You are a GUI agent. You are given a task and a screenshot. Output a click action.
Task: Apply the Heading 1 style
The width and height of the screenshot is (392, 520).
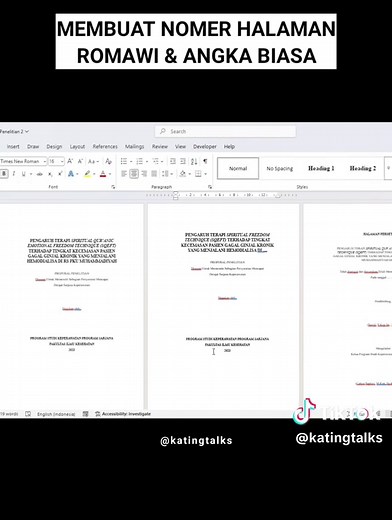point(321,168)
